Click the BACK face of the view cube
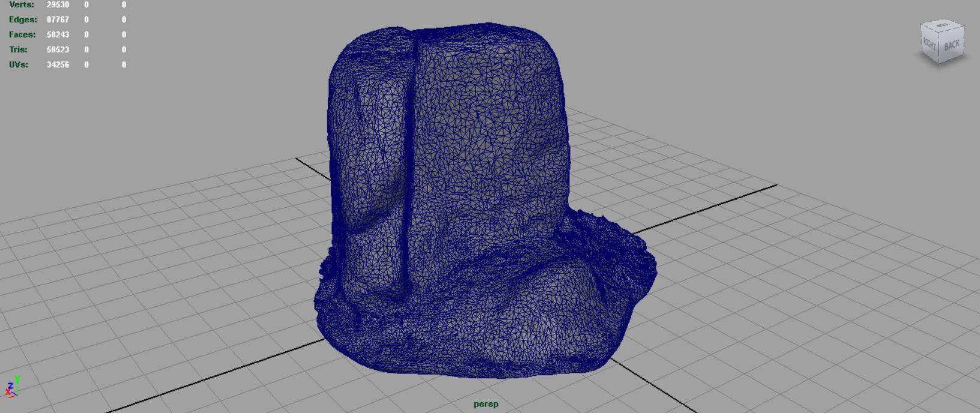Viewport: 980px width, 413px height. pyautogui.click(x=952, y=45)
